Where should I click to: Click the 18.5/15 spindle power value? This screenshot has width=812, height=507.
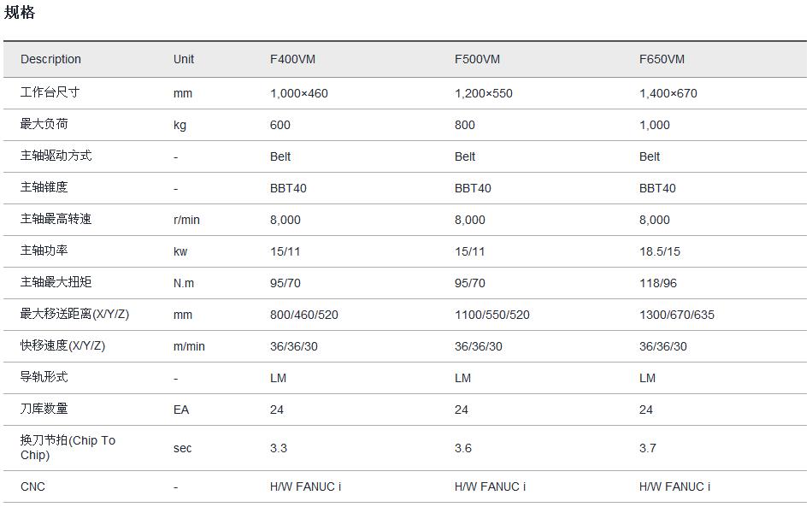click(659, 251)
